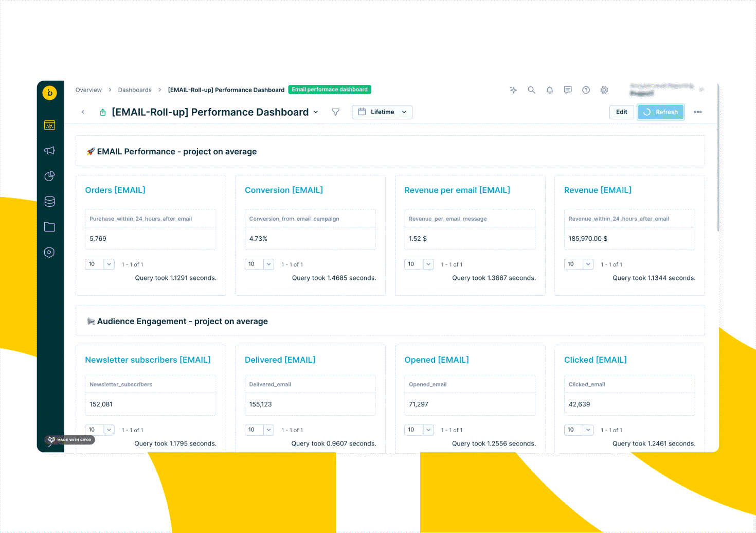The image size is (756, 533).
Task: Go back with the left arrow icon
Action: coord(83,112)
